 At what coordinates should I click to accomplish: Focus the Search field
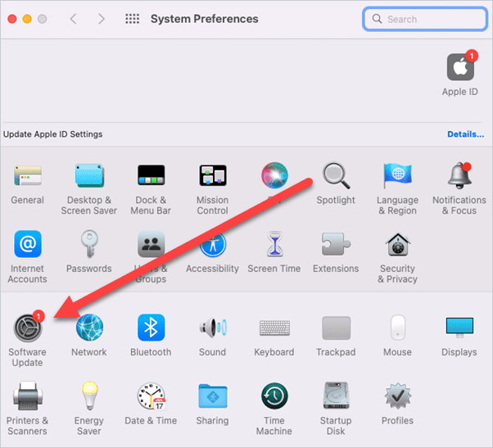[425, 19]
